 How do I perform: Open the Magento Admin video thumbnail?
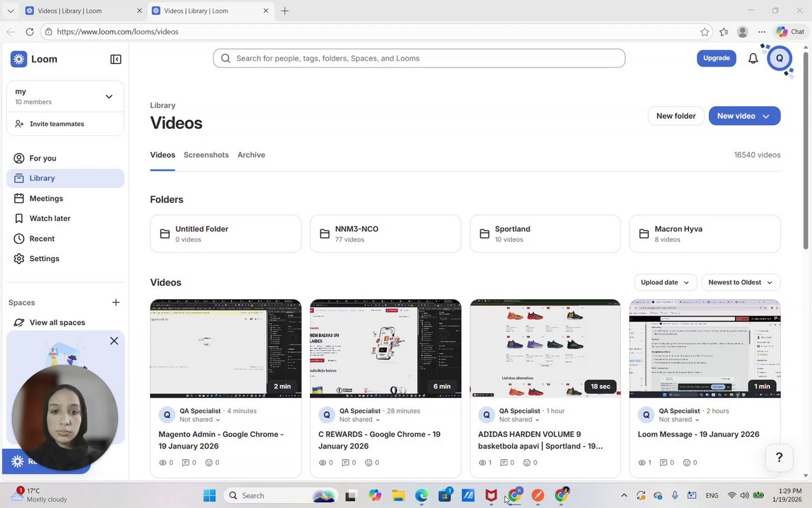click(x=225, y=349)
